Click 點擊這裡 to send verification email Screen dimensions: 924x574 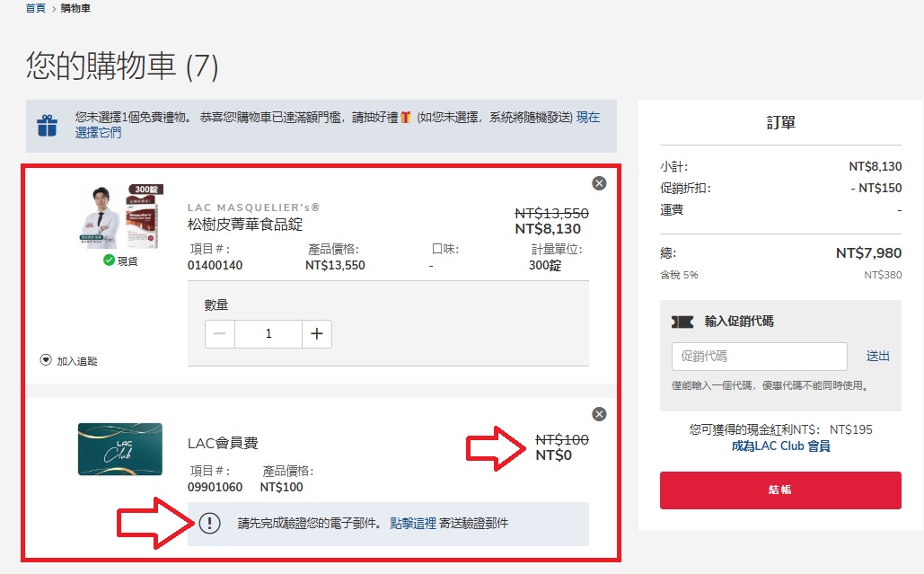[412, 524]
